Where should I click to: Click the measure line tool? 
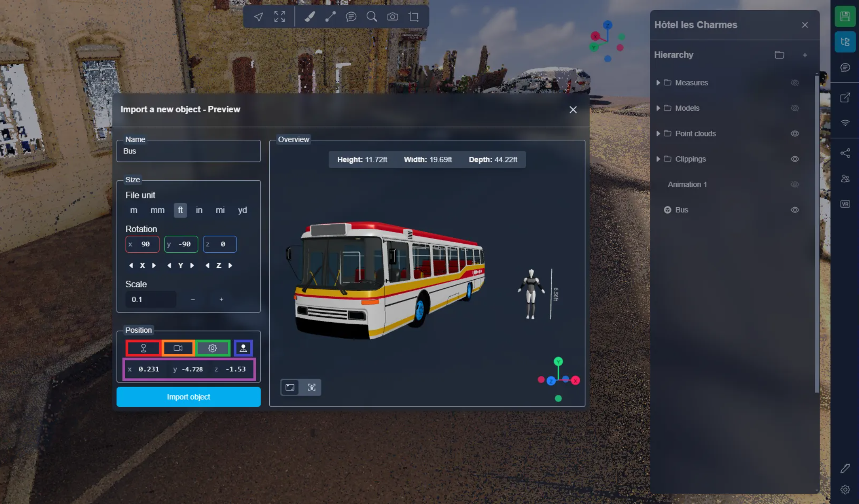coord(330,17)
